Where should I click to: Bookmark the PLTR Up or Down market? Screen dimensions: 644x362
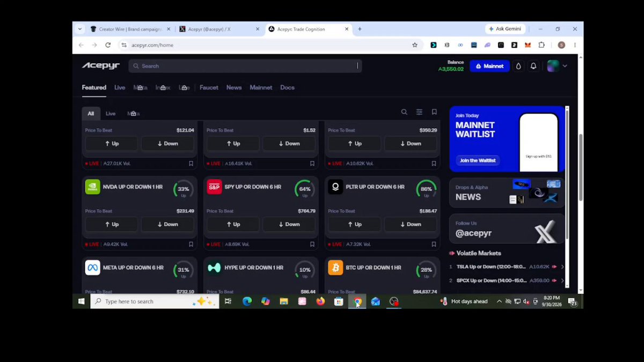click(434, 244)
